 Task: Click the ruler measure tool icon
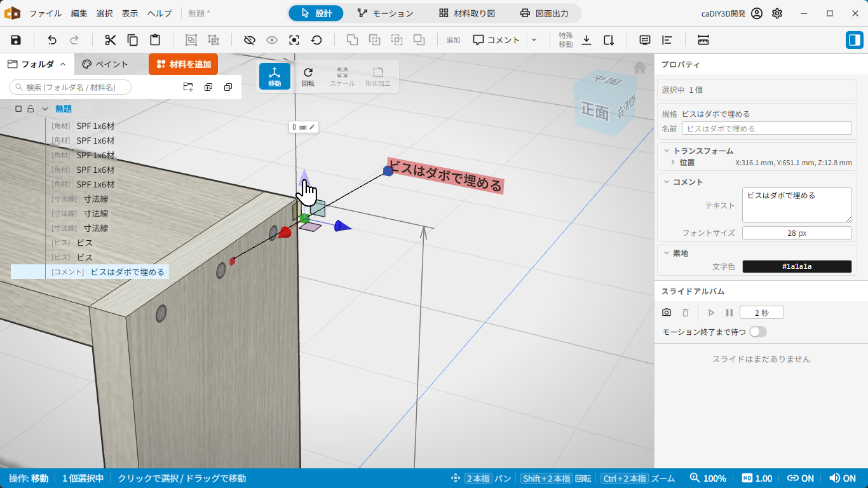pyautogui.click(x=703, y=40)
